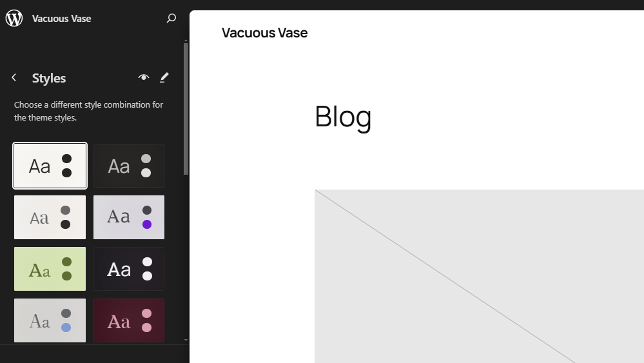This screenshot has height=363, width=644.
Task: Choose the purple dot style variation
Action: coord(129,217)
